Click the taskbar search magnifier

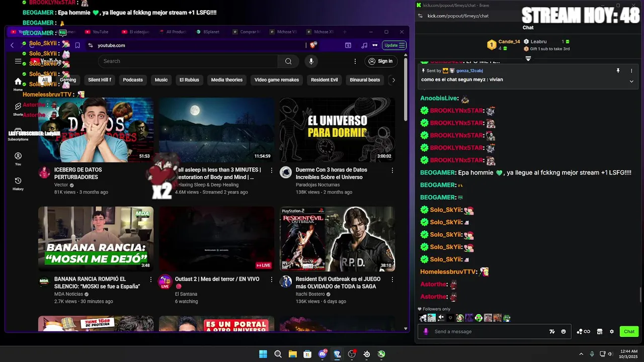[x=278, y=354]
